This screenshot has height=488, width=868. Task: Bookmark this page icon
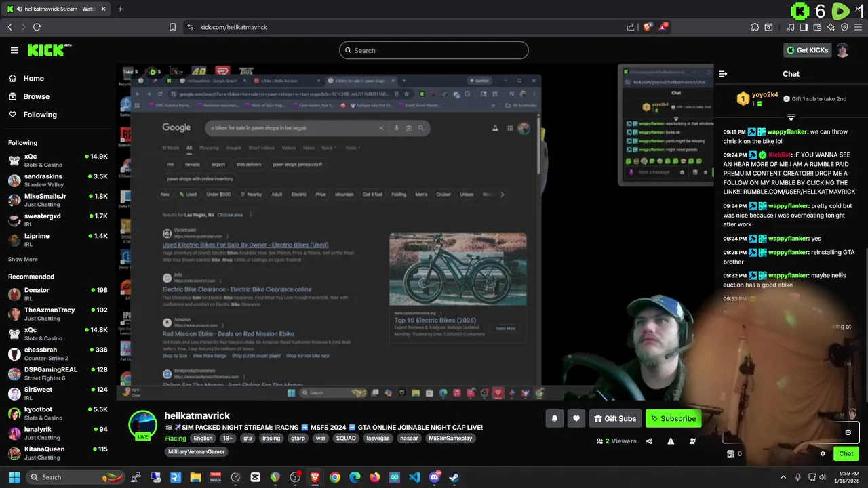(172, 27)
